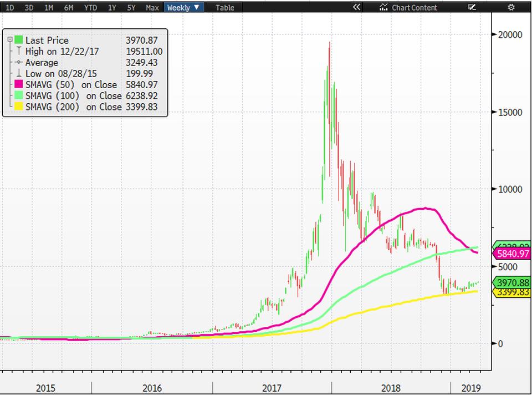This screenshot has width=532, height=395.
Task: Click the Last Price green swatch
Action: (19, 40)
